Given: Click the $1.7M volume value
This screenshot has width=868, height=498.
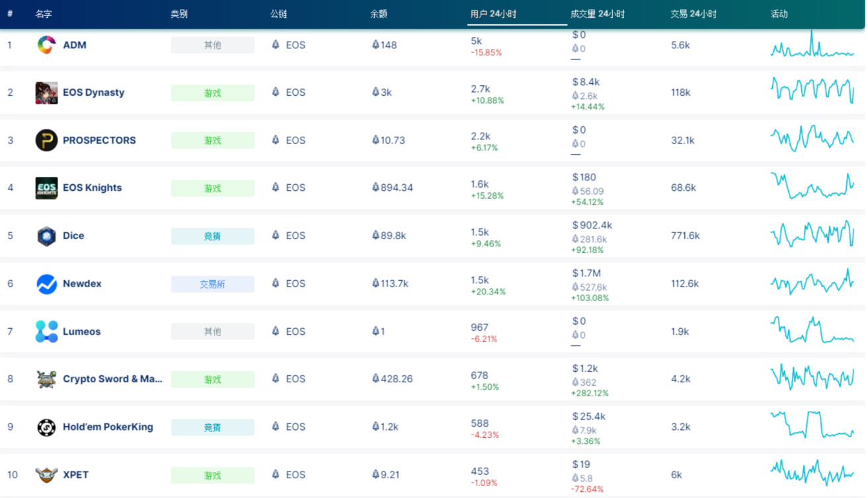Looking at the screenshot, I should [586, 273].
